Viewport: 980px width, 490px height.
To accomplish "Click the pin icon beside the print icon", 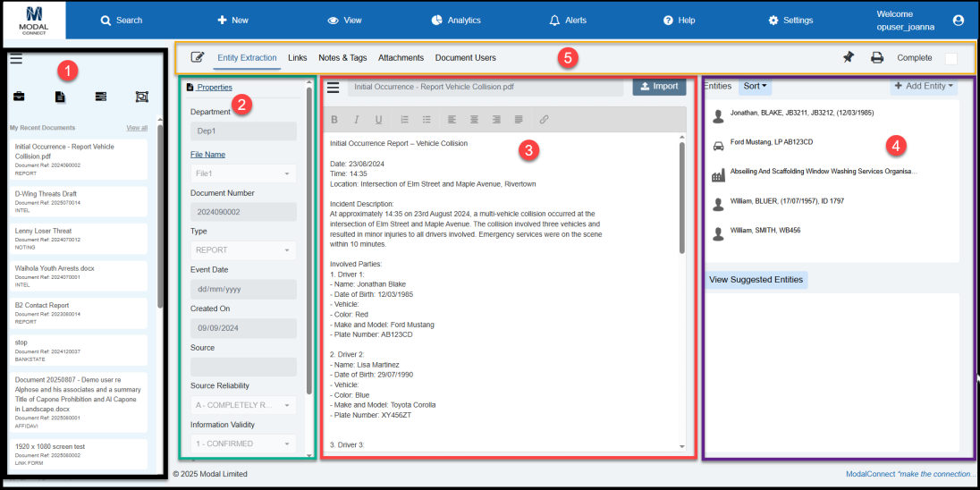I will click(849, 58).
